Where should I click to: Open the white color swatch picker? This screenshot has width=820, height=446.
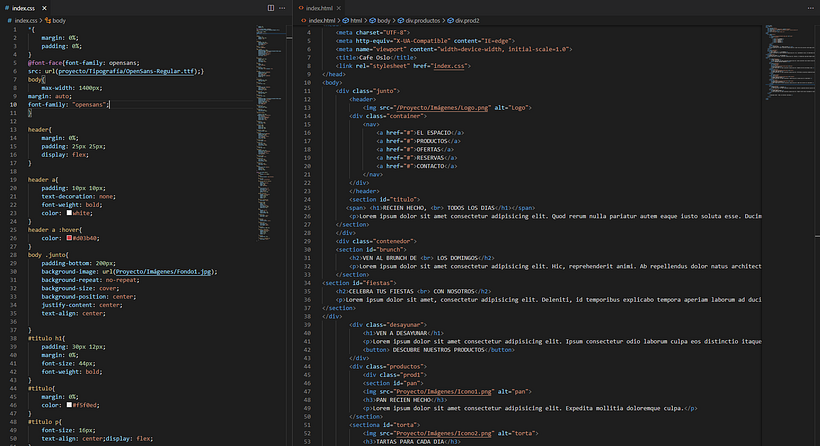[x=69, y=213]
